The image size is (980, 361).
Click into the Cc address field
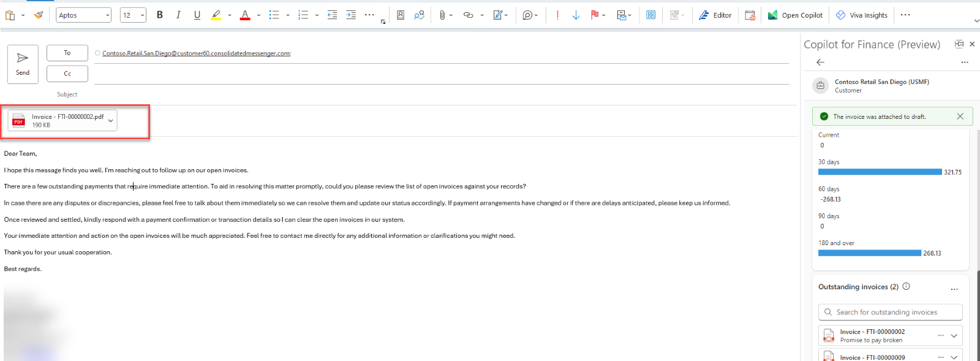[441, 74]
